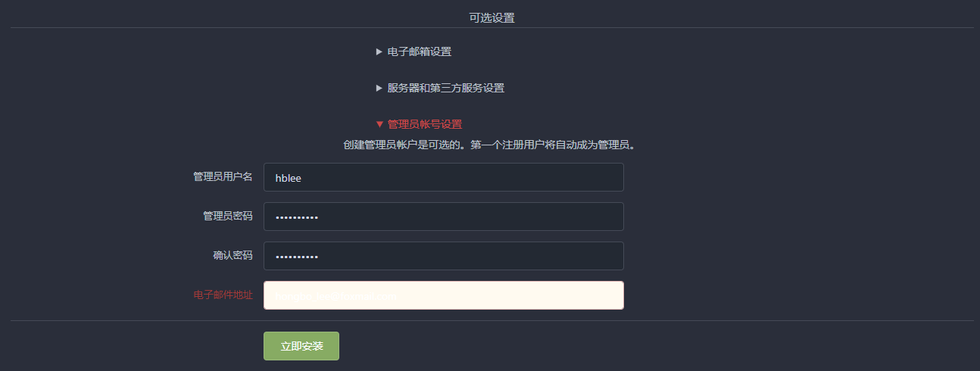Expand the 服务器和第三方服务设置 disclosure triangle
Viewport: 980px width, 371px height.
click(x=379, y=89)
